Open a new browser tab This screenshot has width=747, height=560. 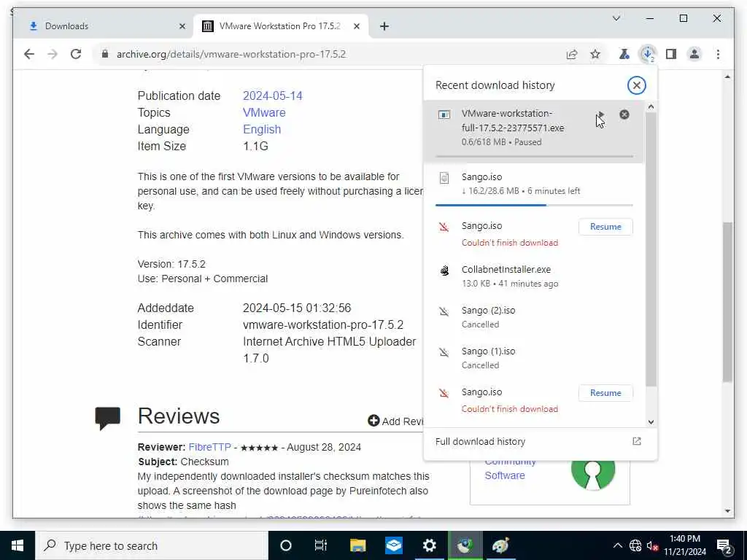click(x=384, y=26)
